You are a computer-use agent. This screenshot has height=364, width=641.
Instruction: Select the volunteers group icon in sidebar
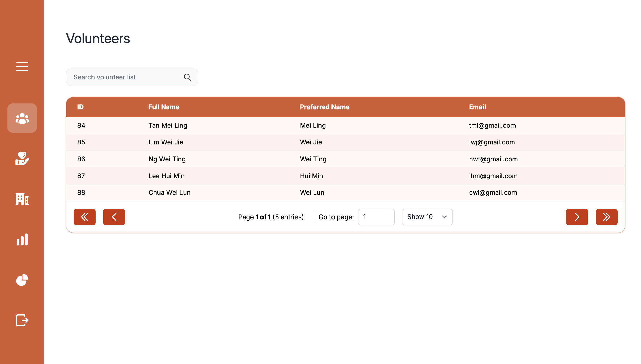click(x=22, y=118)
